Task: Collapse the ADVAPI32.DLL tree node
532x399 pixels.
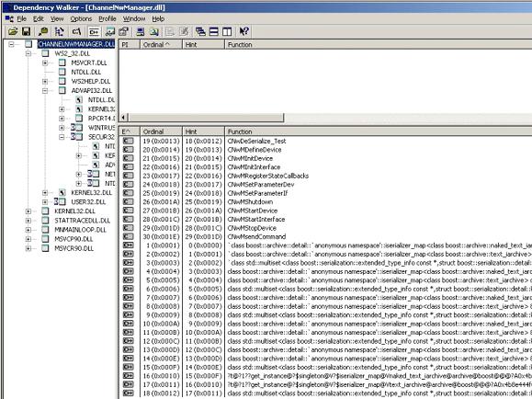Action: point(45,91)
